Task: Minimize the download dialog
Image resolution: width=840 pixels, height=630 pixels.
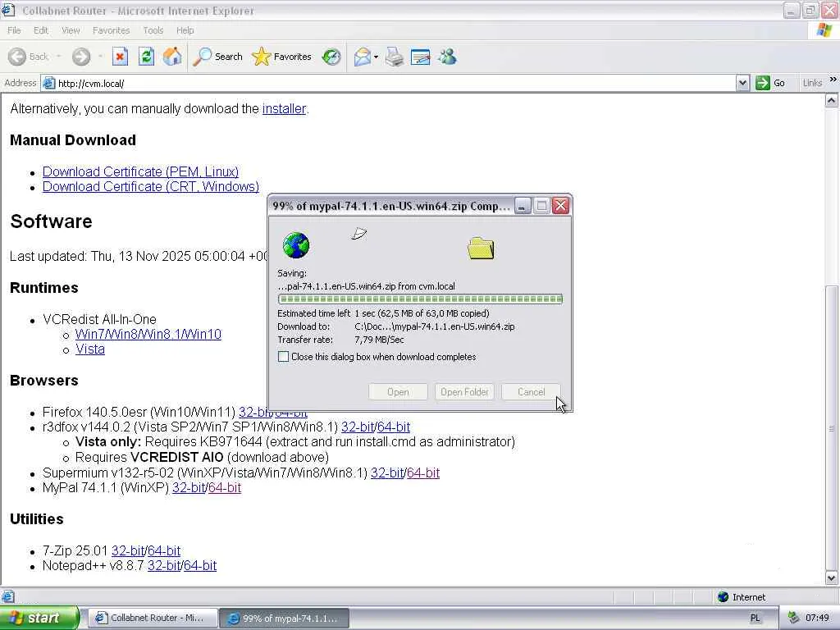Action: tap(523, 206)
